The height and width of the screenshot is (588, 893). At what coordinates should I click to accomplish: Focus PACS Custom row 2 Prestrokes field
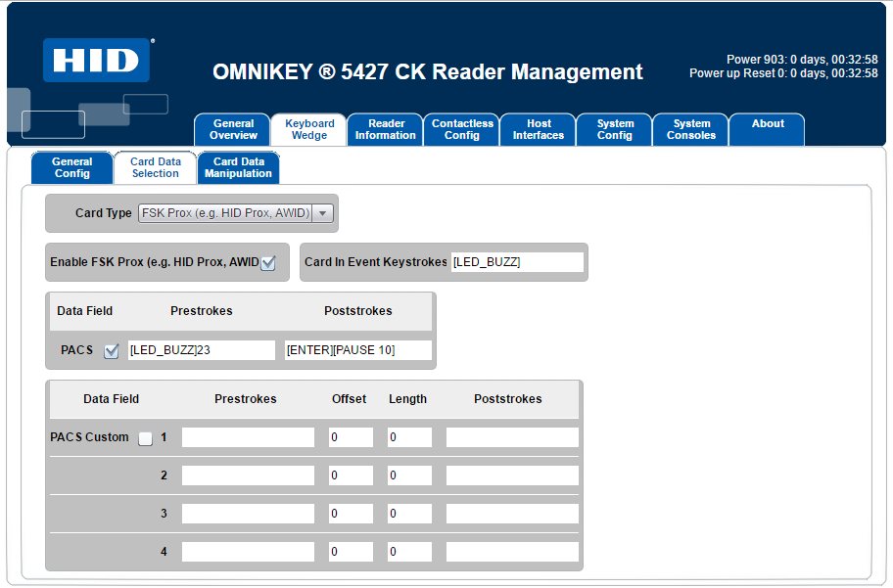pos(249,475)
